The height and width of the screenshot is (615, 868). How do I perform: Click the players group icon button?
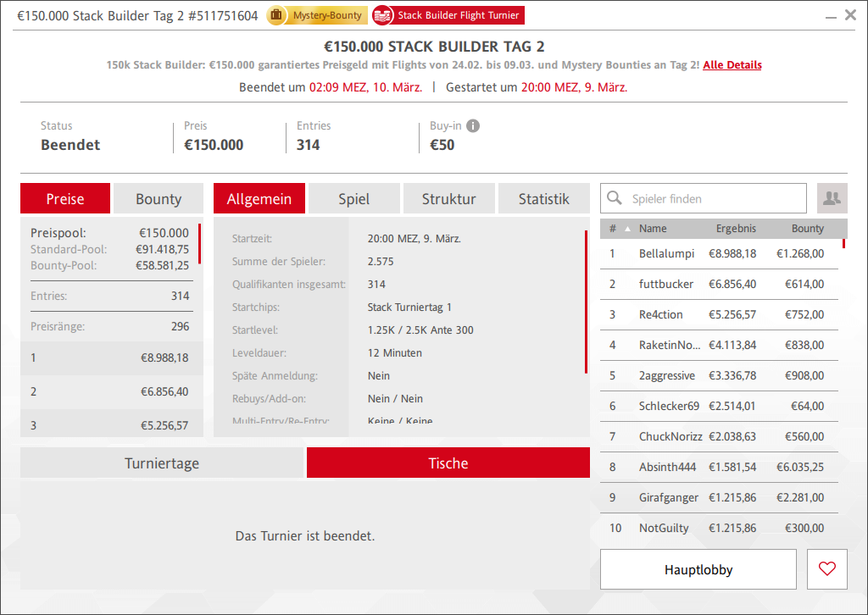(832, 198)
